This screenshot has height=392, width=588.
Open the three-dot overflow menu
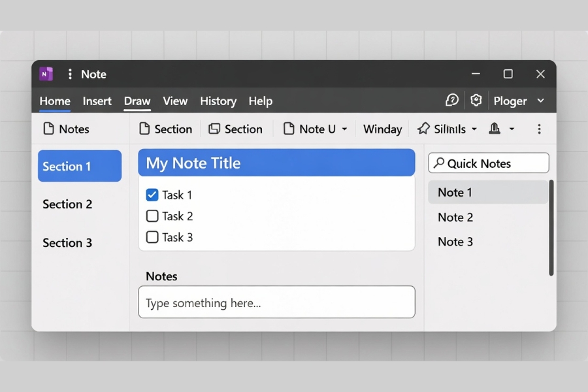coord(540,129)
